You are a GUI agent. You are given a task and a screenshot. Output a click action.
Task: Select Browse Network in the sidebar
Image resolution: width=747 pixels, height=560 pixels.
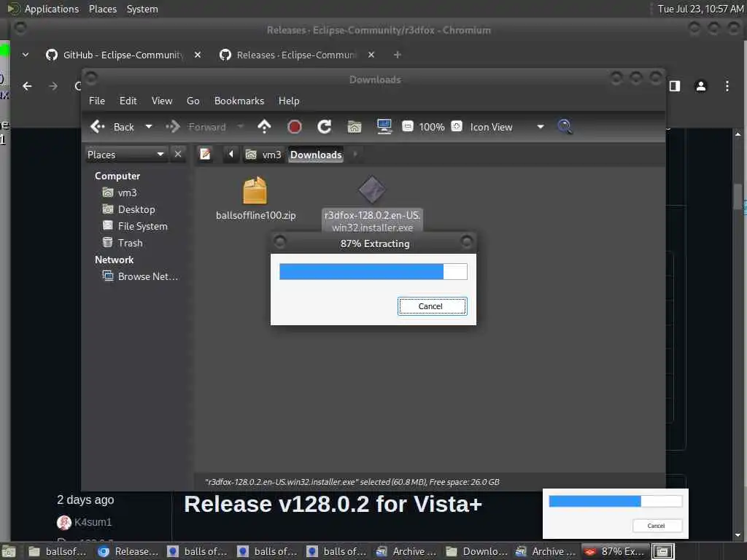tap(141, 276)
